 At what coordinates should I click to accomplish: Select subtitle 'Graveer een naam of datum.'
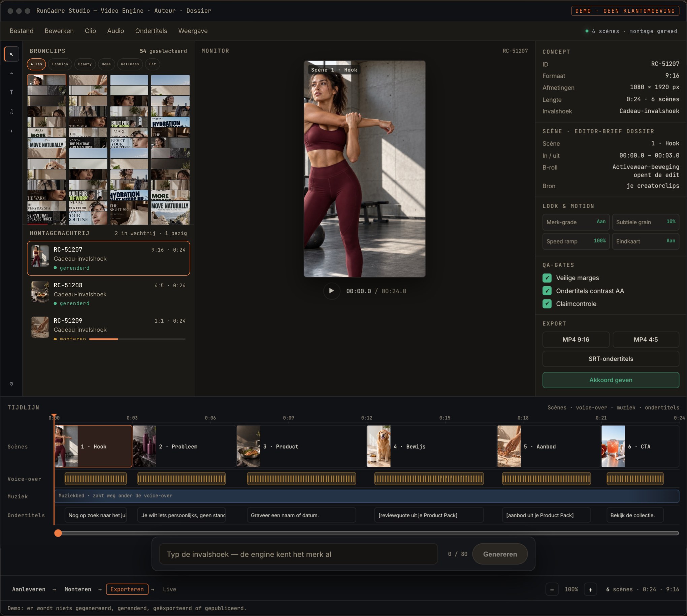tap(301, 515)
